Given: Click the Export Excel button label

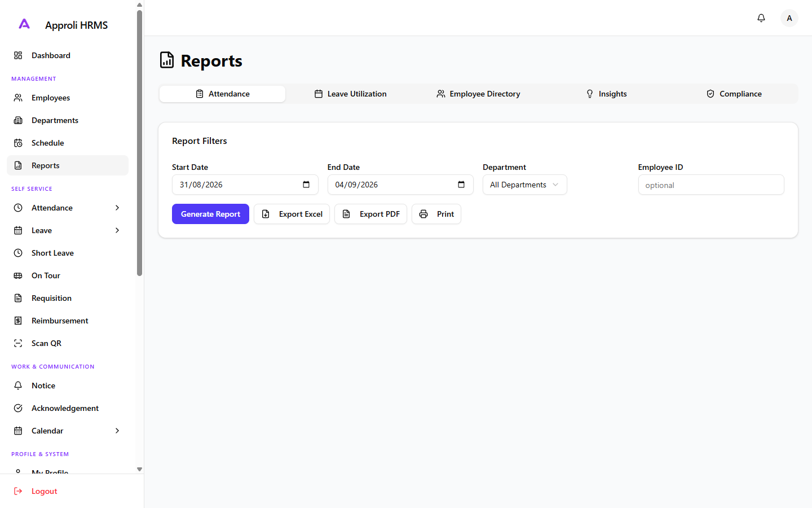Looking at the screenshot, I should click(x=301, y=214).
